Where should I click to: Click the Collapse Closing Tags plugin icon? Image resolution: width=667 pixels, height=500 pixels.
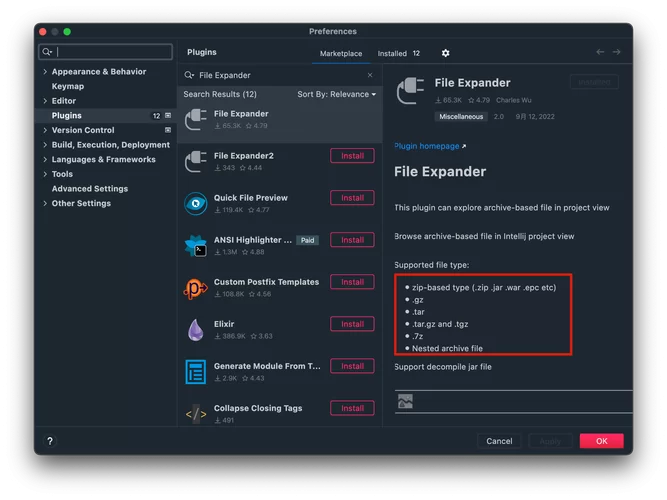click(196, 413)
